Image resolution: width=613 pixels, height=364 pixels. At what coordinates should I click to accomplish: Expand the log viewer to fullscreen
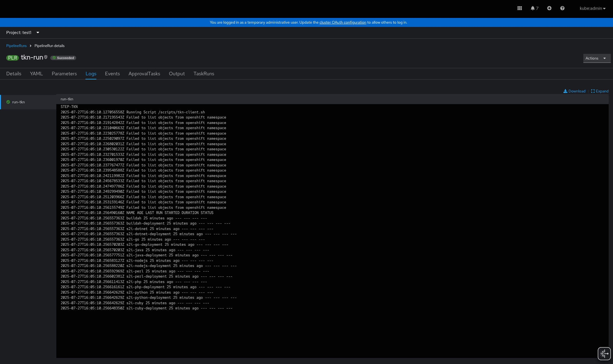point(599,91)
